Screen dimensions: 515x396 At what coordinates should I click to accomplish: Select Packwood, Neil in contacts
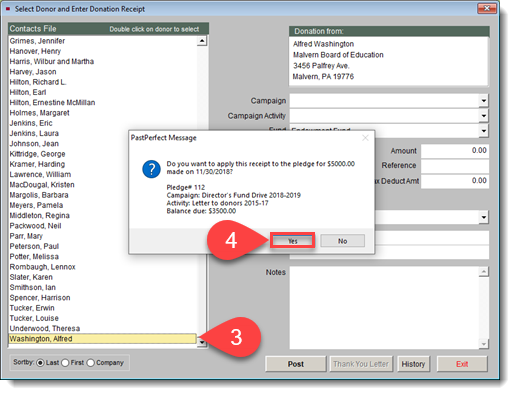point(35,226)
